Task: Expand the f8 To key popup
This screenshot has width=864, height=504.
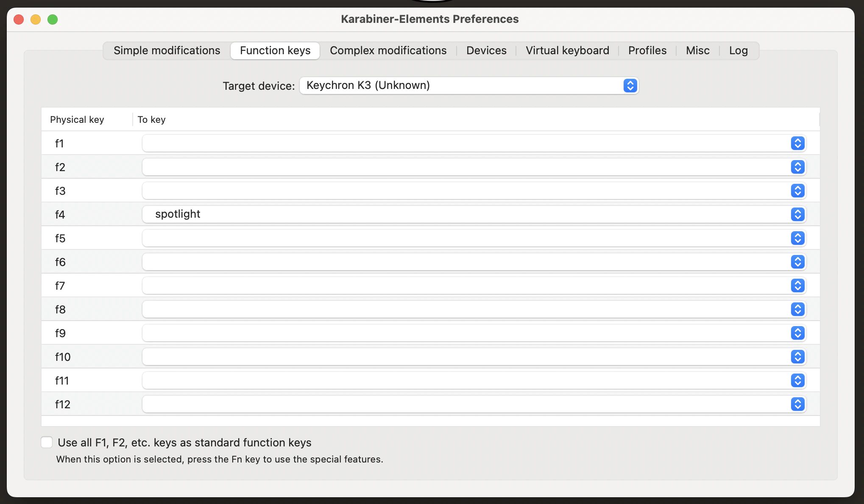Action: [x=474, y=309]
